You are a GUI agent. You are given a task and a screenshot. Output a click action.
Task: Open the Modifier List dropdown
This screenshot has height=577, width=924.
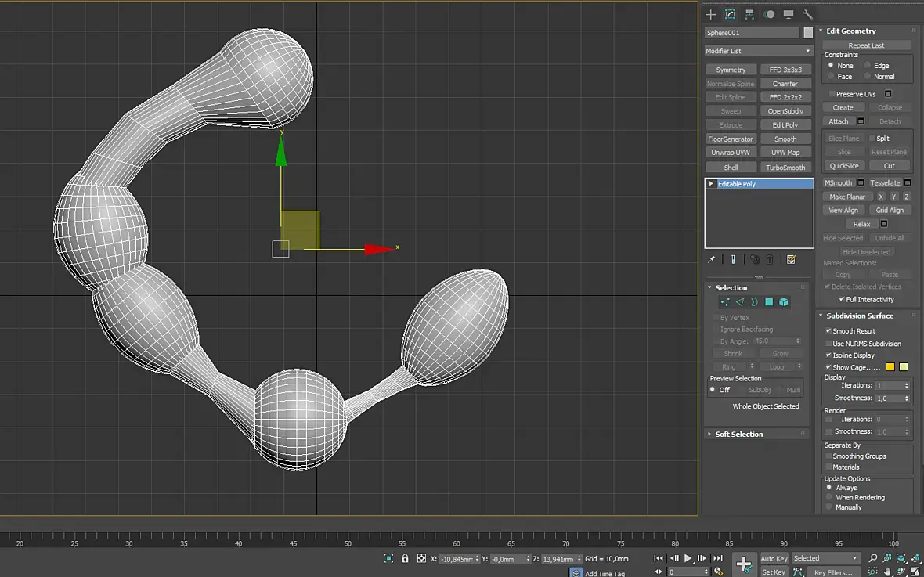tap(758, 51)
